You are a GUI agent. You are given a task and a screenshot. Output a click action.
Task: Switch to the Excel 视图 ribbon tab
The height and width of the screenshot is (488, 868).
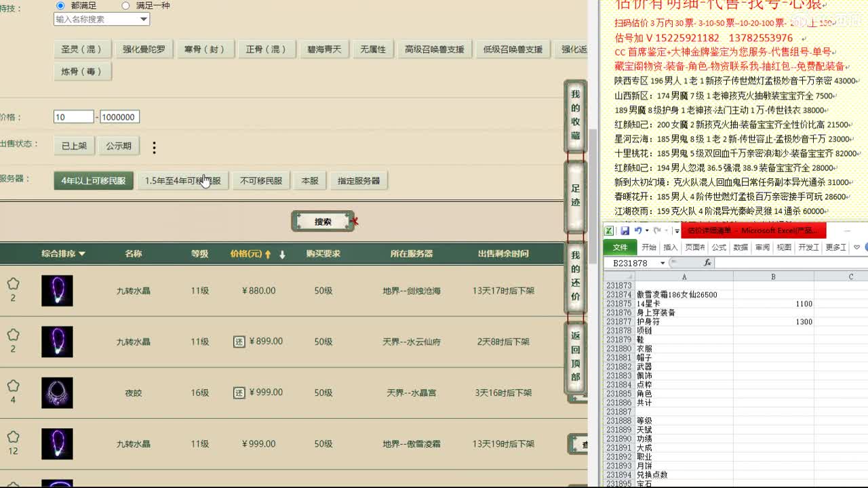coord(784,247)
